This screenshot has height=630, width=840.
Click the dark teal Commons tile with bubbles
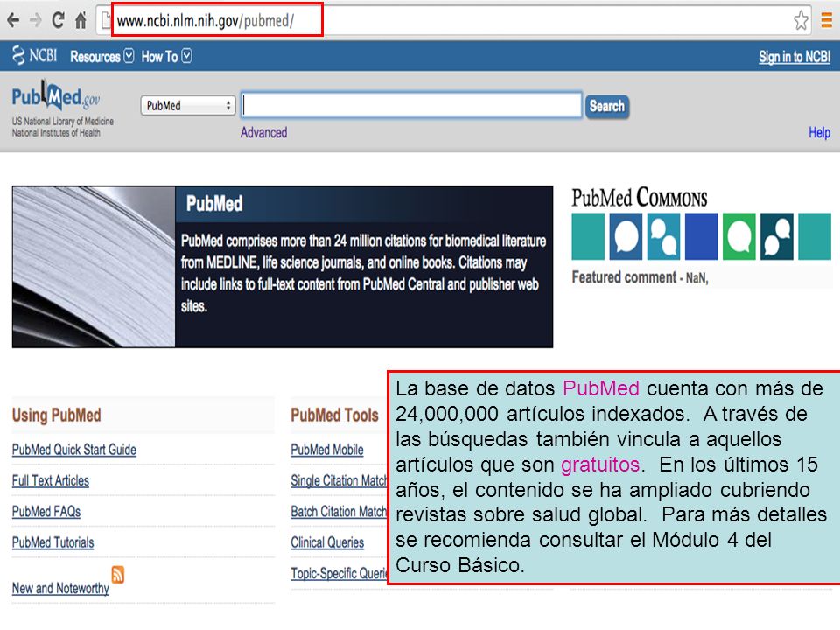(776, 237)
